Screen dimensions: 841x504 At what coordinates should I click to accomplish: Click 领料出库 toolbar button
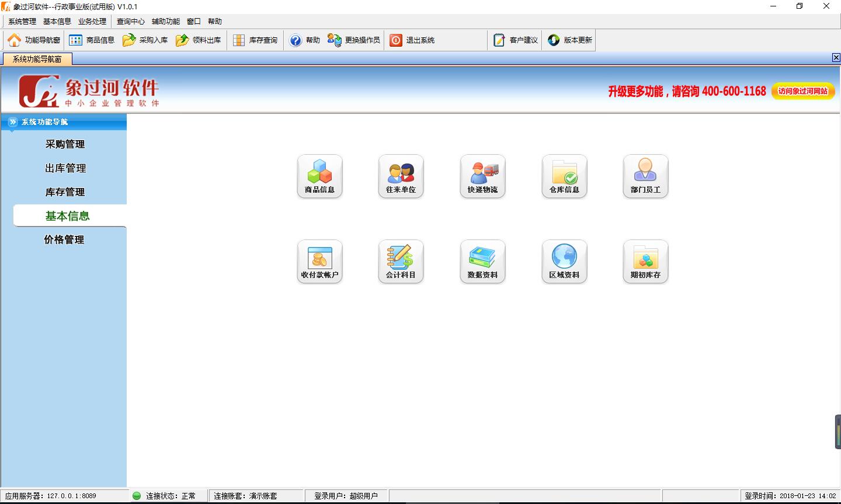tap(199, 40)
